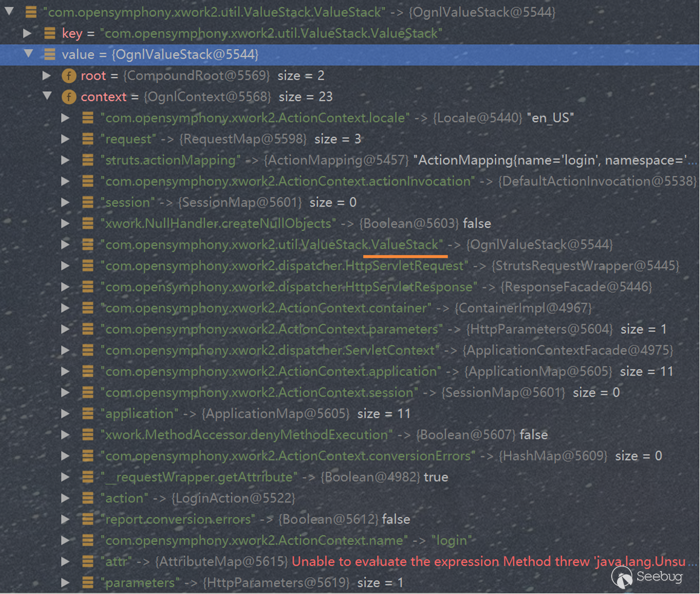Screen dimensions: 700x594
Task: Collapse the context OgnlContext@5568 field
Action: click(47, 96)
